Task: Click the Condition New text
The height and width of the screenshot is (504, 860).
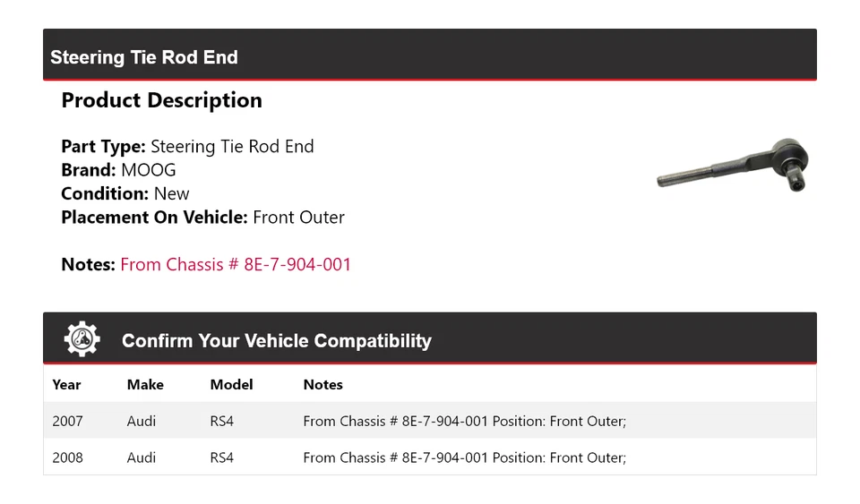Action: coord(125,193)
